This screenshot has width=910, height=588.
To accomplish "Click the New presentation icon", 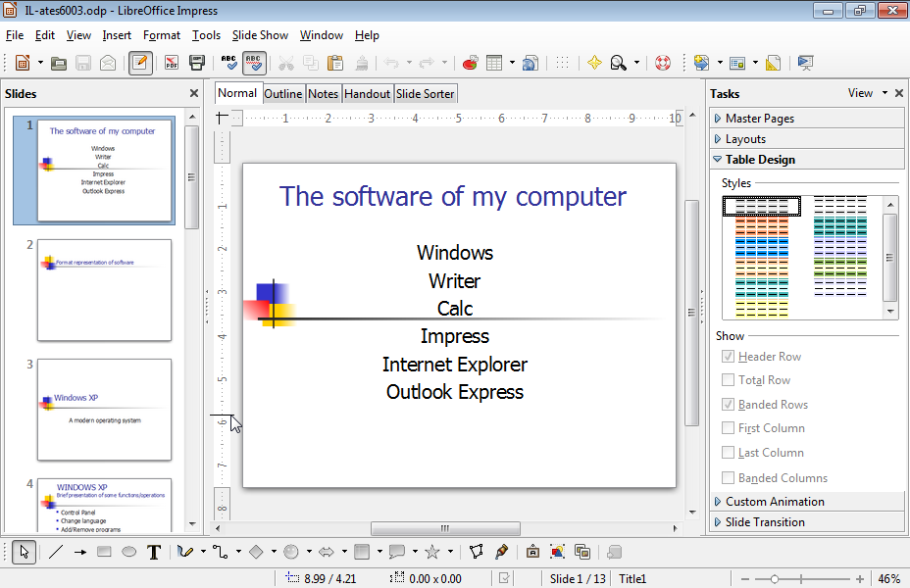I will pos(22,63).
